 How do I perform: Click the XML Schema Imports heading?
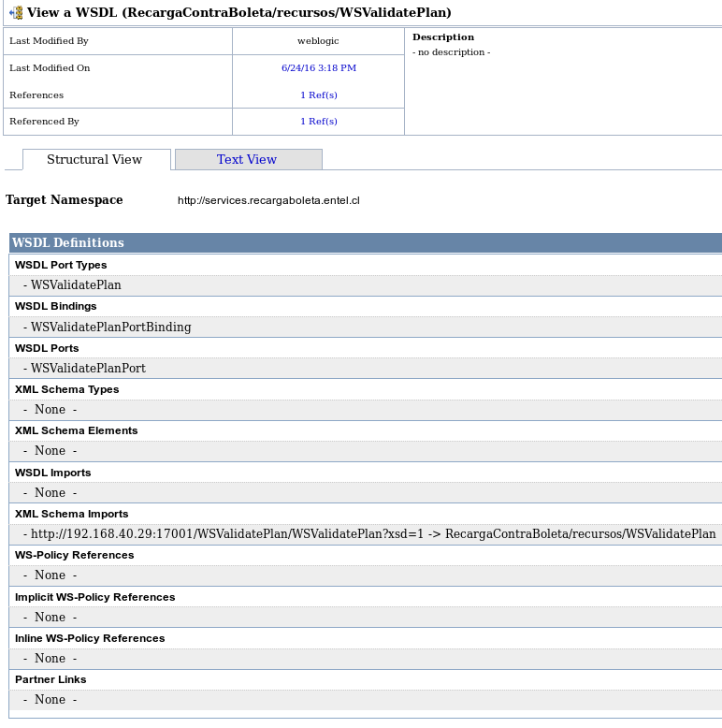pos(71,514)
